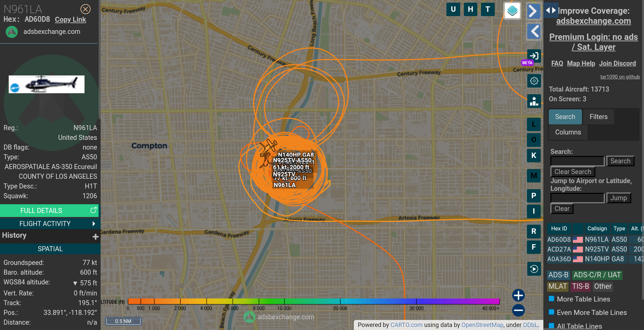
Task: Click the Search button beside input
Action: [620, 161]
